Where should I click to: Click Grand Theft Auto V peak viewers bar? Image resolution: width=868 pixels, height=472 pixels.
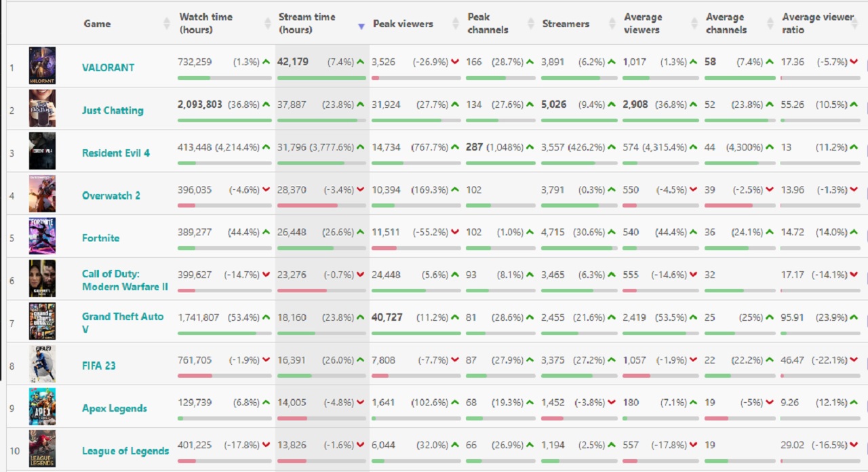pyautogui.click(x=416, y=334)
